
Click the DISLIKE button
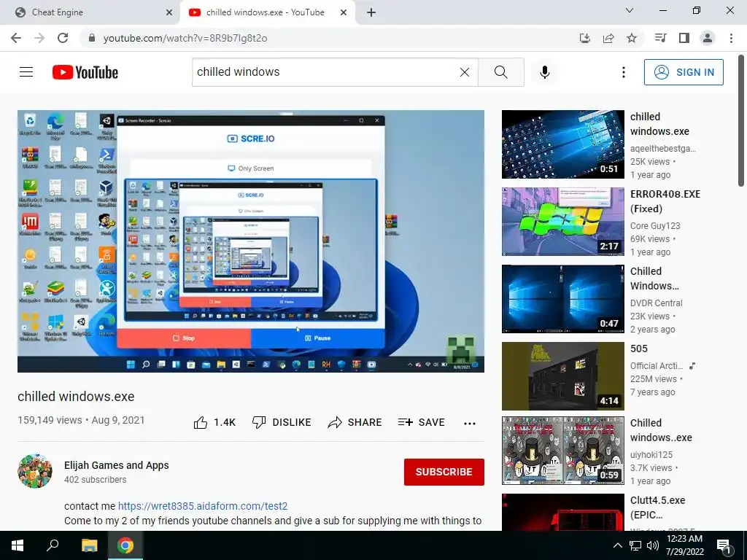(x=282, y=422)
